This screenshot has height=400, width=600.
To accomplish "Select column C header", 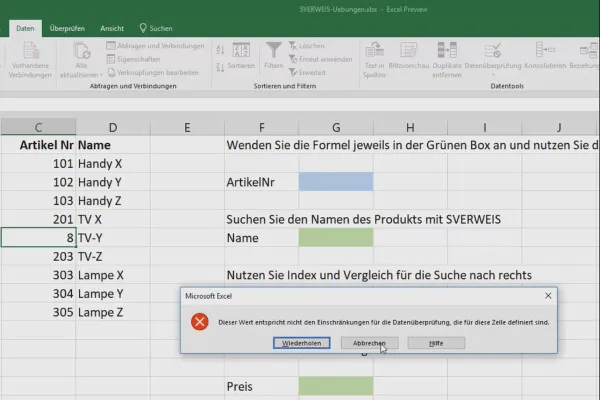I will pyautogui.click(x=38, y=127).
